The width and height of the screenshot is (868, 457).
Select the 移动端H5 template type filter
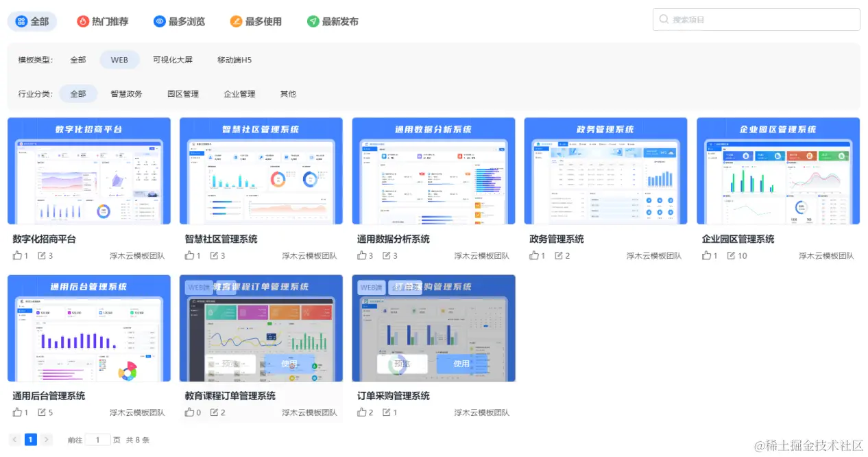tap(235, 60)
